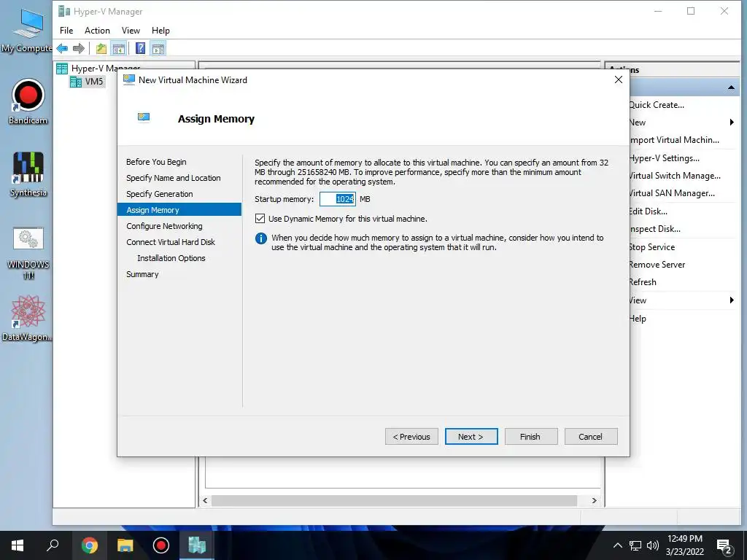747x560 pixels.
Task: Open the Windows Start button
Action: point(18,545)
